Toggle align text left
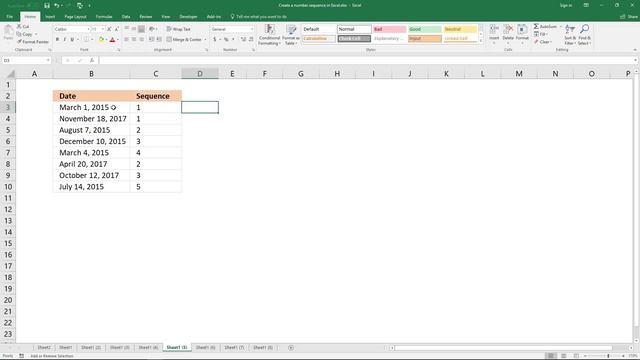Image resolution: width=640 pixels, height=360 pixels. click(x=127, y=40)
